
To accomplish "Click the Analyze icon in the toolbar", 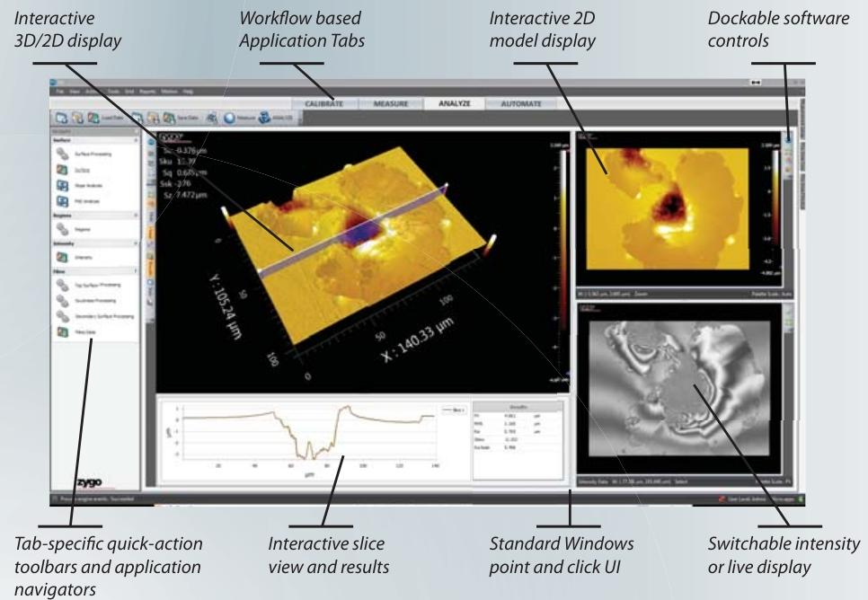I will tap(262, 118).
